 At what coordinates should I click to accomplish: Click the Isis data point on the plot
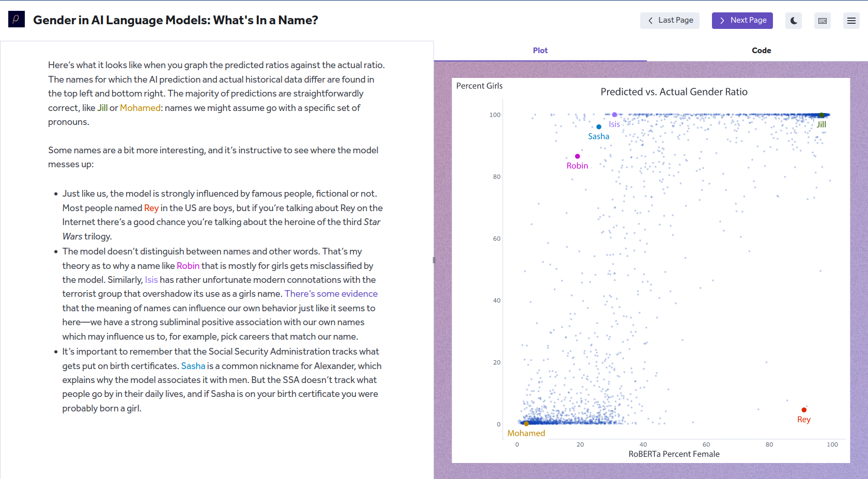click(614, 115)
